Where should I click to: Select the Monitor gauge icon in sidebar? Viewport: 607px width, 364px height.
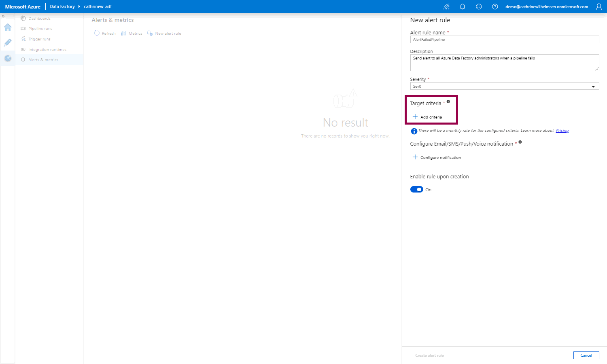click(x=8, y=59)
